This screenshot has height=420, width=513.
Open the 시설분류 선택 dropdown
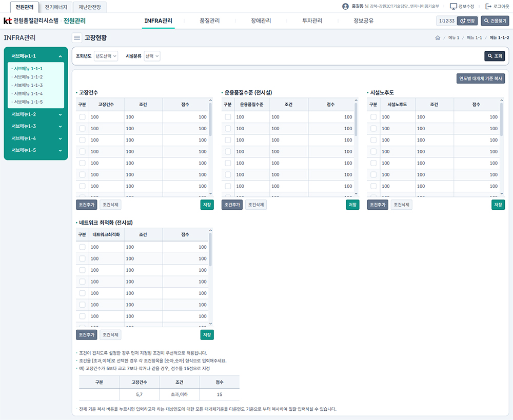152,56
